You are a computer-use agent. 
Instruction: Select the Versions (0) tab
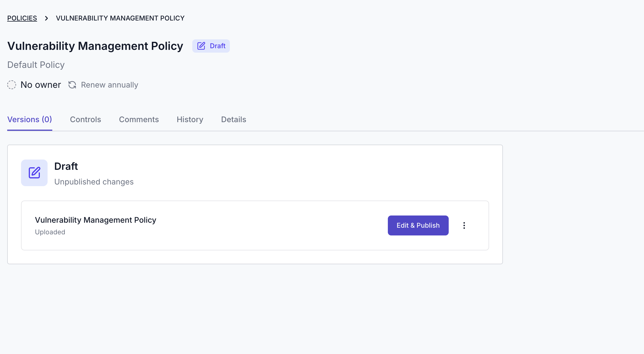point(30,120)
